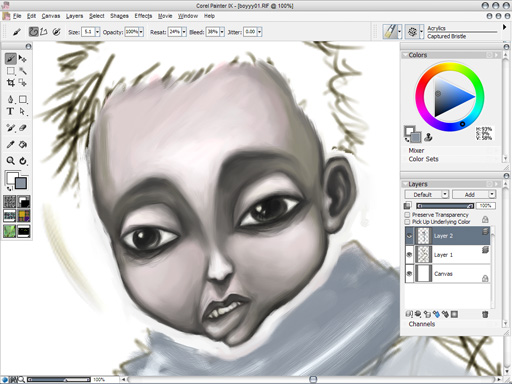Open the Canvas menu

tap(51, 16)
